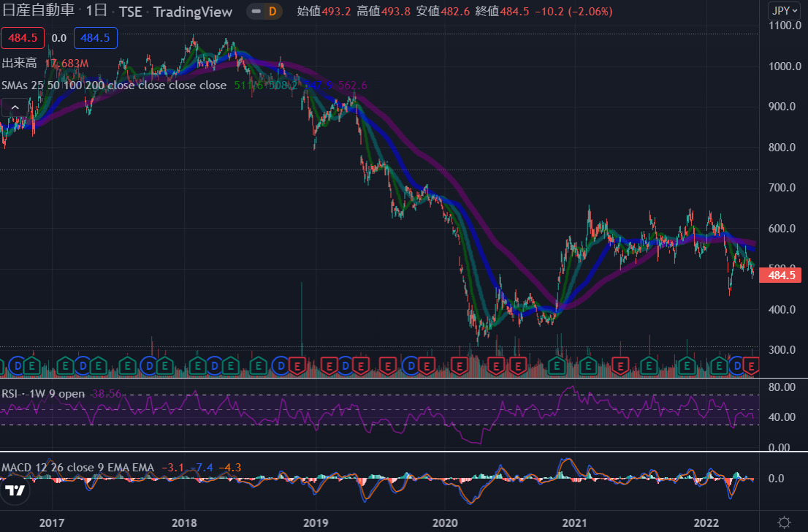Select the RSI 1W 9 open legend
The width and height of the screenshot is (808, 532).
click(x=43, y=394)
